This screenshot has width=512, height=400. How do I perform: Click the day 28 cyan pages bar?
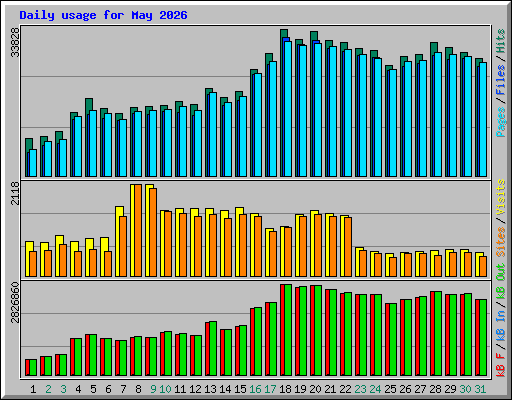pyautogui.click(x=438, y=114)
